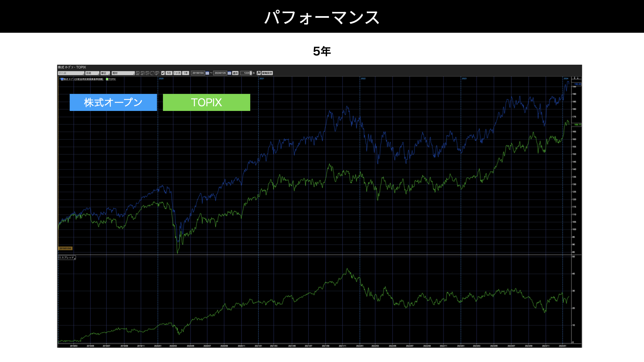Toggle blue 株式オープン legend series marker

coord(62,79)
